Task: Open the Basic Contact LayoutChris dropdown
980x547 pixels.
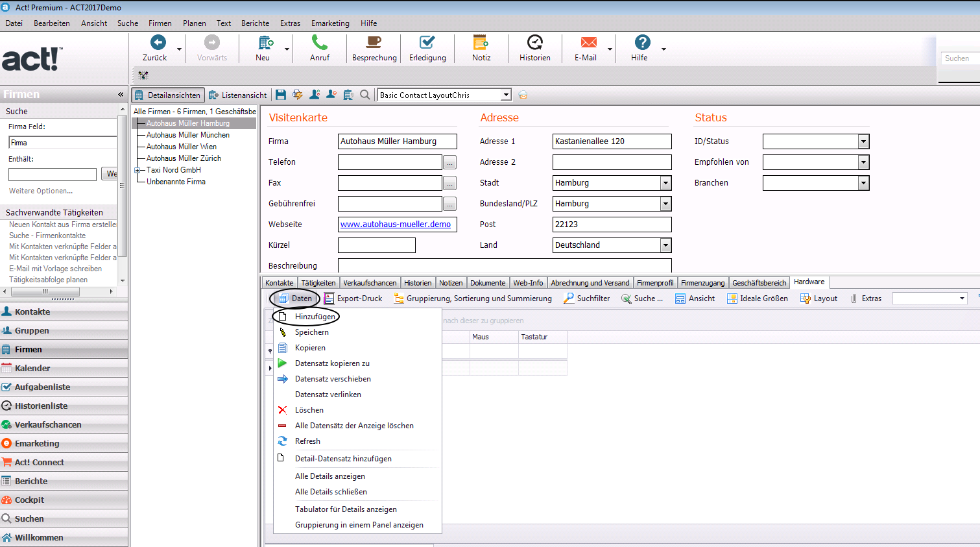Action: pyautogui.click(x=506, y=95)
